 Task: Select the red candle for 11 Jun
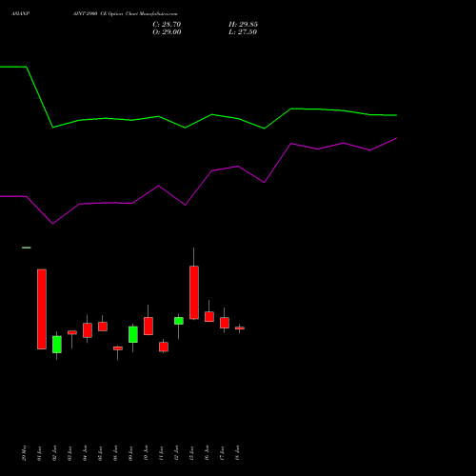pos(164,347)
